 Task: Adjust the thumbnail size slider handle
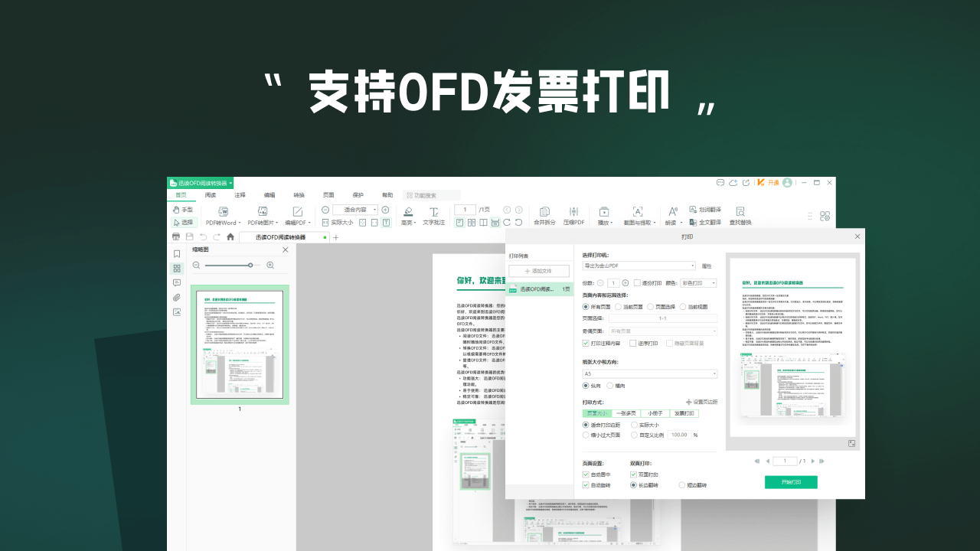coord(250,265)
